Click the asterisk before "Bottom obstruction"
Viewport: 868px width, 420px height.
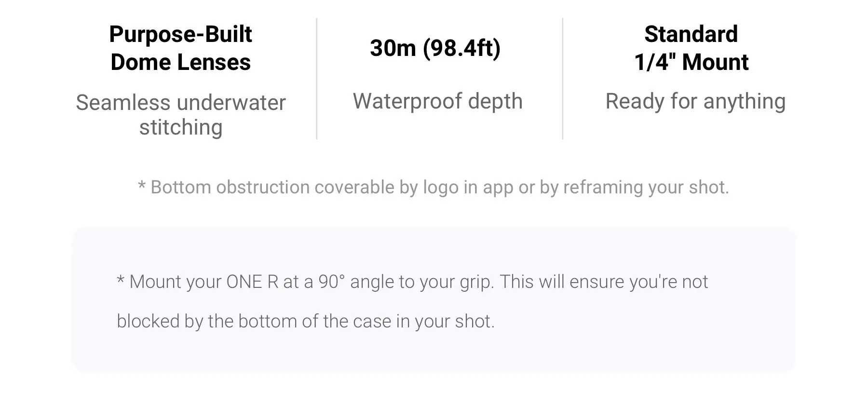[142, 187]
